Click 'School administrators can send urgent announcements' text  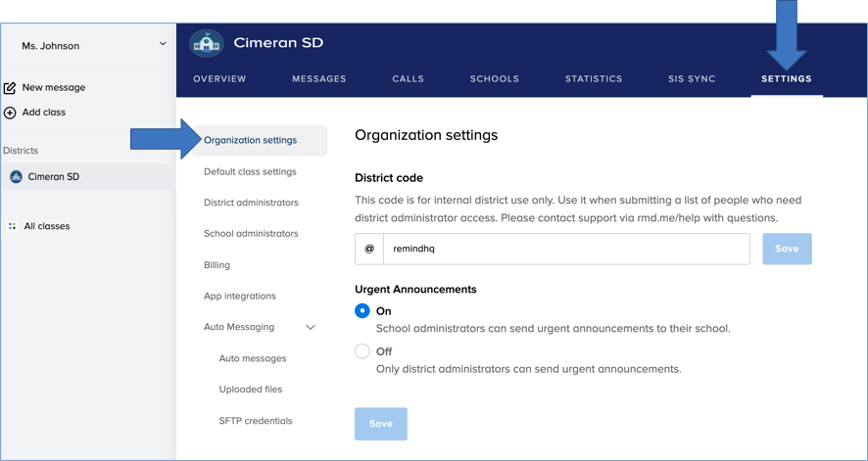[554, 328]
